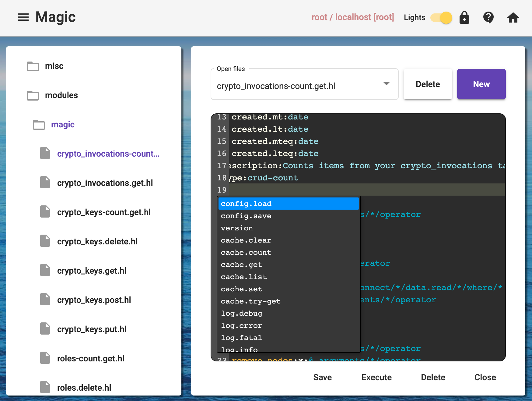Click the padlock security icon
This screenshot has width=532, height=401.
tap(464, 17)
